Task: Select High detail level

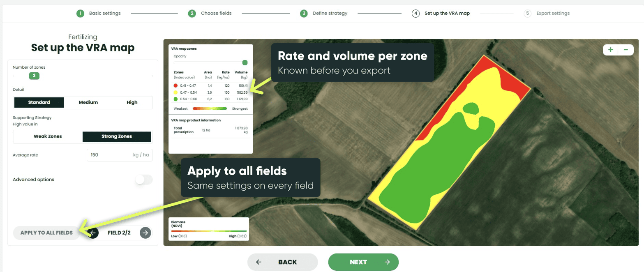Action: 132,102
